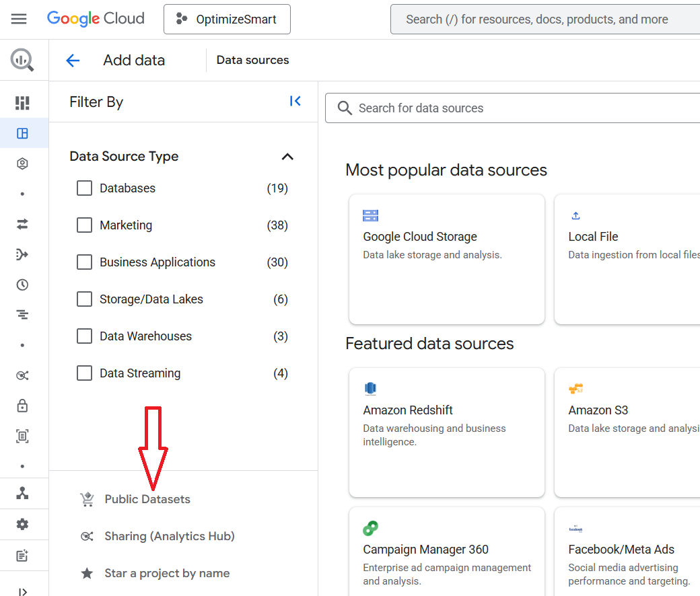Check the Storage/Data Lakes filter checkbox
This screenshot has width=700, height=596.
coord(84,299)
